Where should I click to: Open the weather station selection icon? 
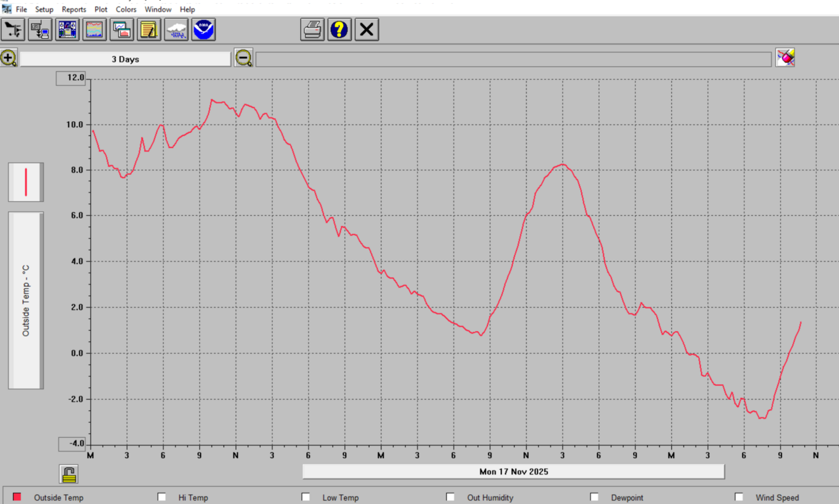tap(13, 29)
